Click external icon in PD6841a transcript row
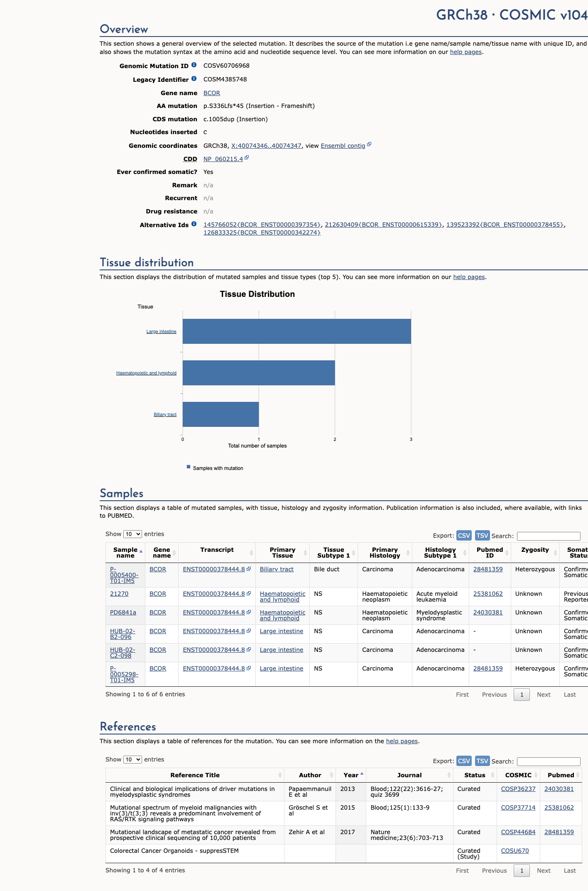This screenshot has width=588, height=891. pos(249,612)
